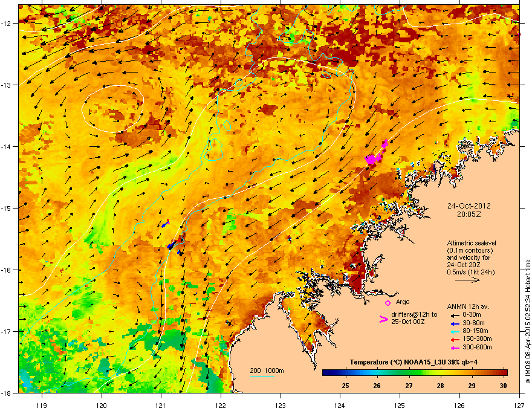
Task: Click the 0.5m/s velocity scale arrow
Action: pos(467,280)
